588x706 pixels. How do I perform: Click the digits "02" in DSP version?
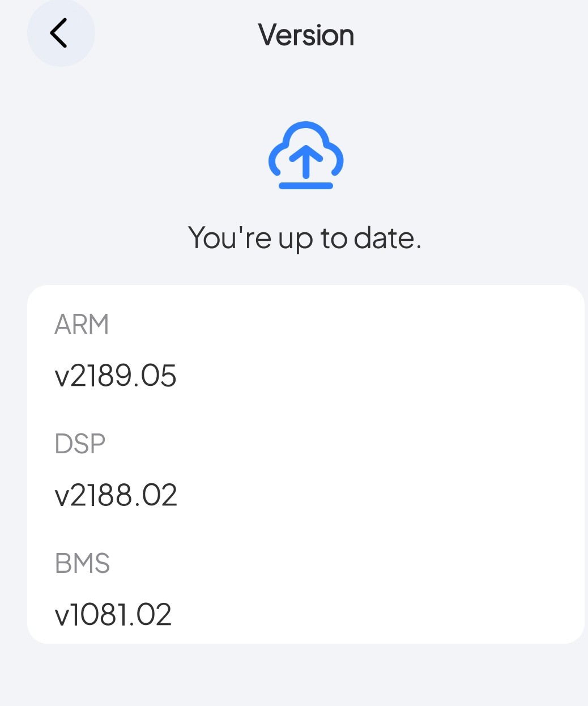[160, 495]
